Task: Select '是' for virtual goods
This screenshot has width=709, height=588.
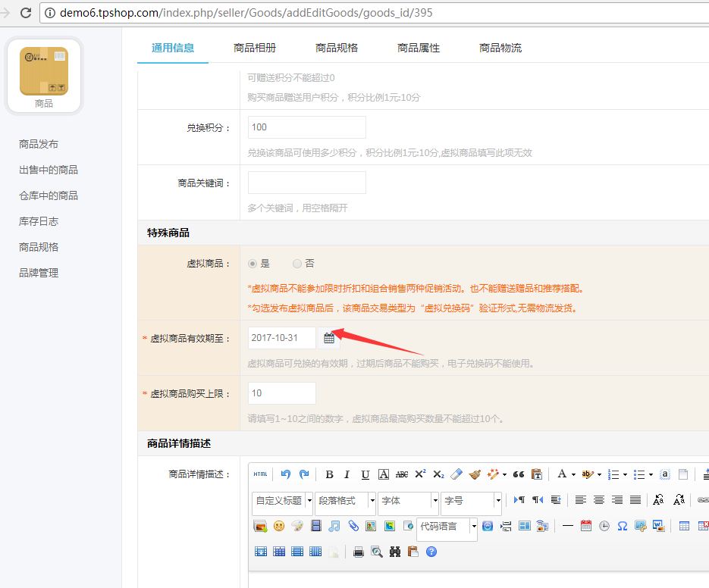Action: (253, 264)
